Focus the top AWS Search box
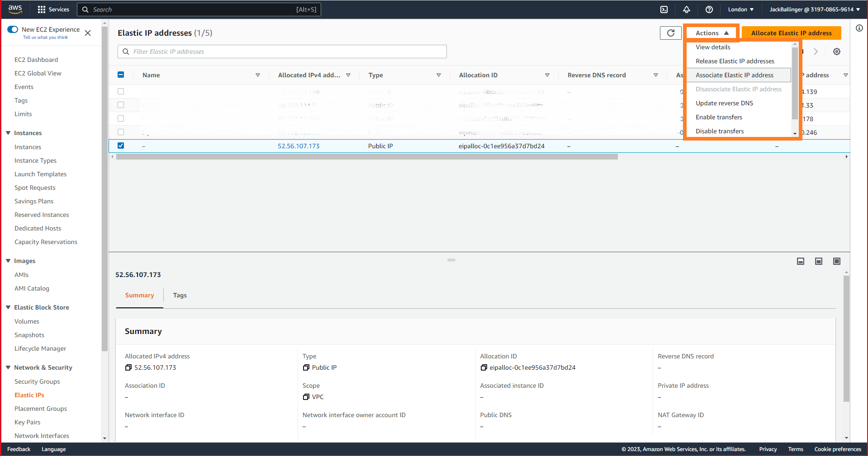Image resolution: width=868 pixels, height=456 pixels. pos(199,9)
